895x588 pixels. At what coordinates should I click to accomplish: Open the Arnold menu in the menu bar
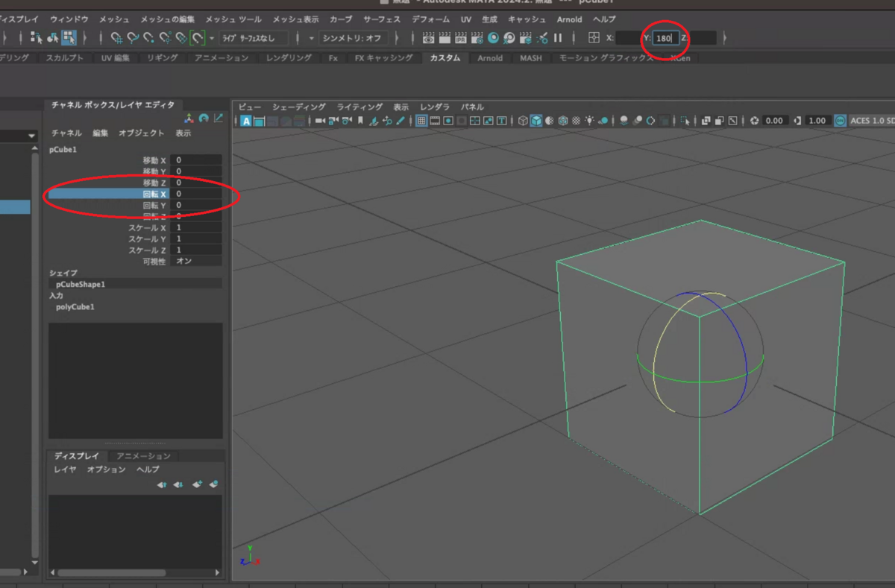(570, 19)
